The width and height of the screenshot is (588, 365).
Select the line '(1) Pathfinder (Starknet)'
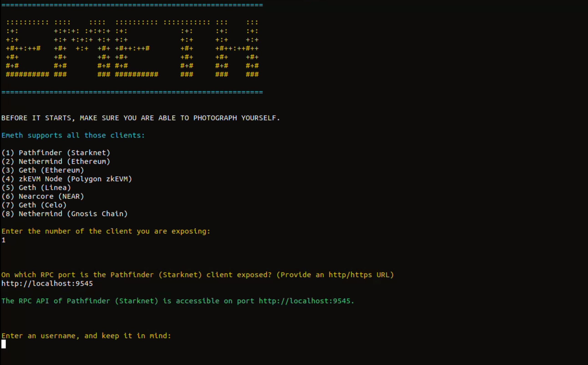click(x=56, y=153)
